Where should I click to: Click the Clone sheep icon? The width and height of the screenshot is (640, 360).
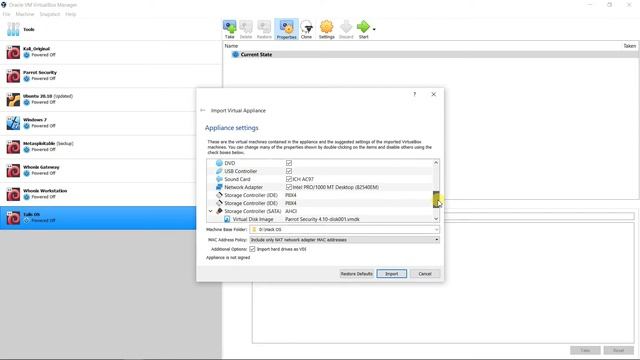[x=306, y=29]
